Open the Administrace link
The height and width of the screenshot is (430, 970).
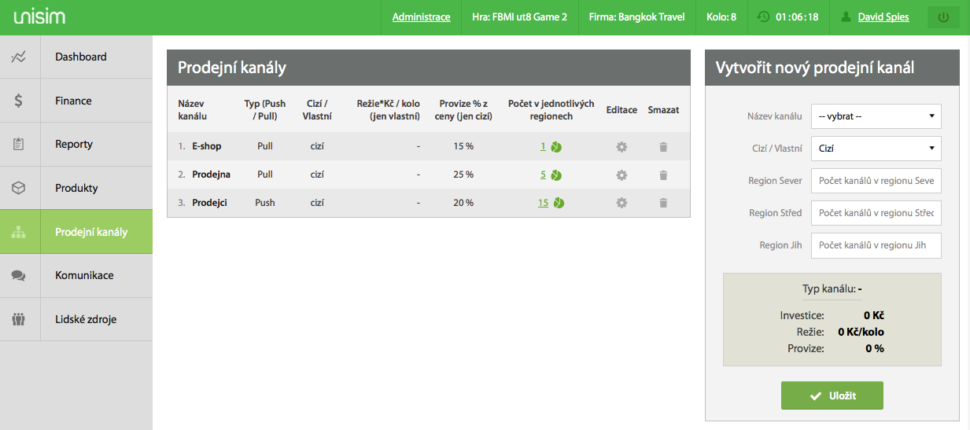point(421,17)
